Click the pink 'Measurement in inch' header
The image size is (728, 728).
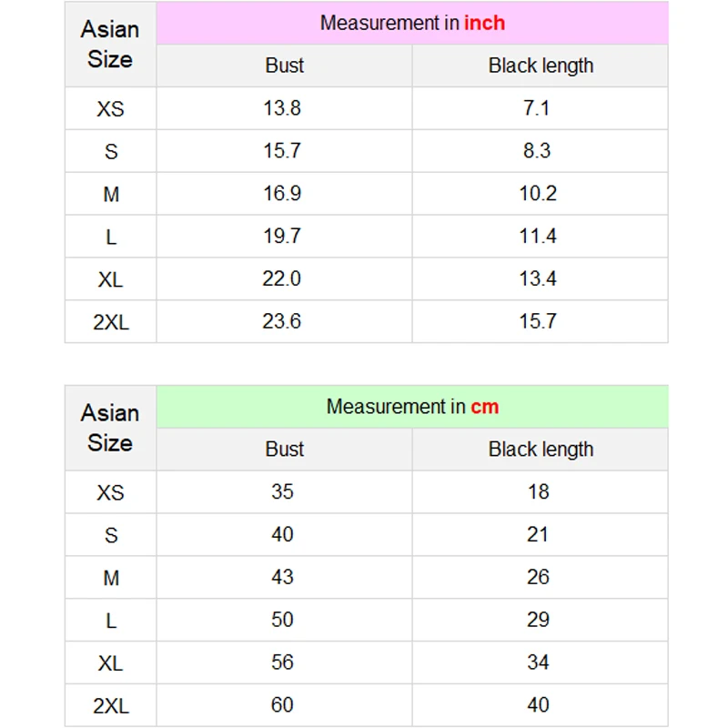[412, 24]
